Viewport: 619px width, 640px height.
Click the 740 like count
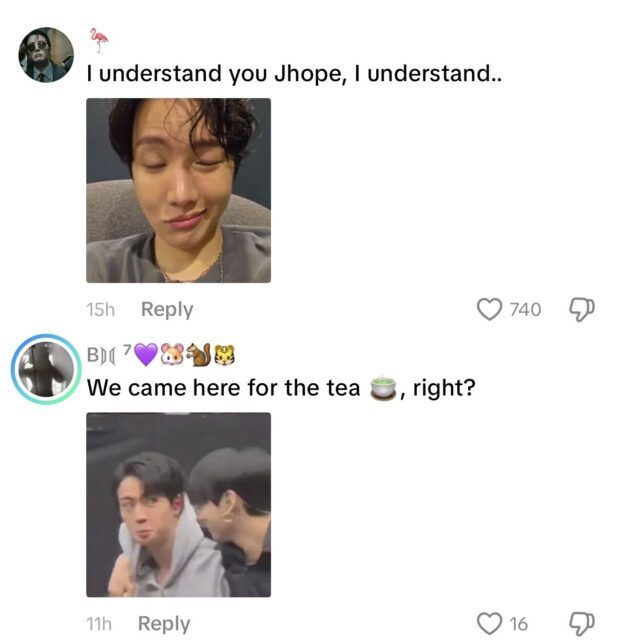[x=526, y=310]
